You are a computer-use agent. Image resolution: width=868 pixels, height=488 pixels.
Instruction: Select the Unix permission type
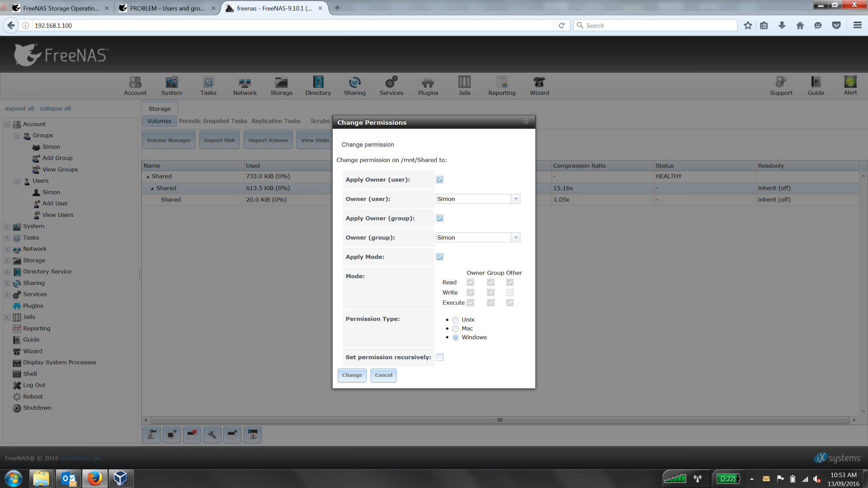455,320
